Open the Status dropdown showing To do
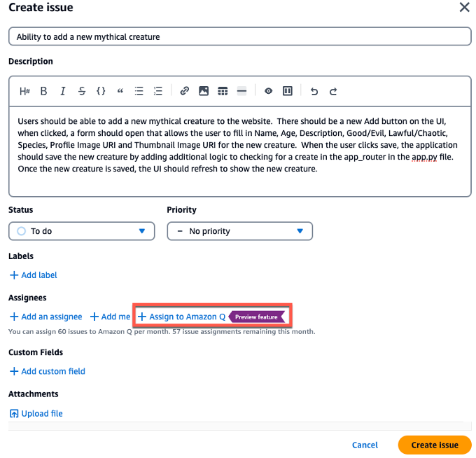 pyautogui.click(x=82, y=231)
